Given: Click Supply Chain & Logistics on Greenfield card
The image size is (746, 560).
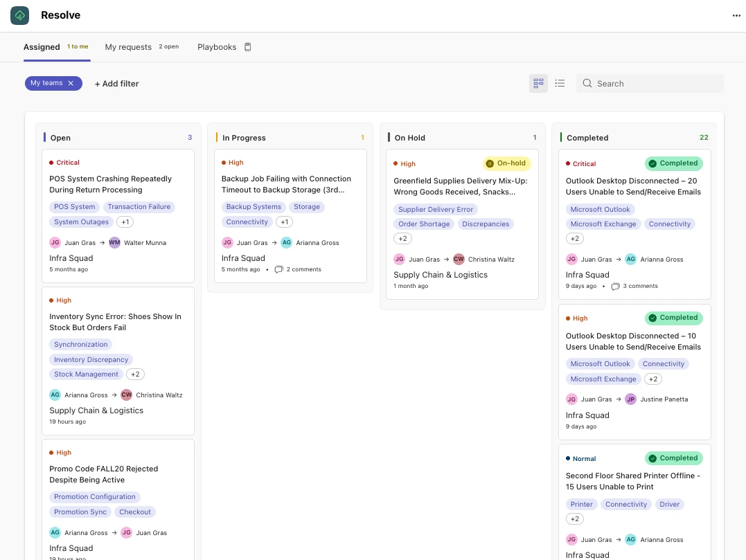Looking at the screenshot, I should pyautogui.click(x=441, y=275).
